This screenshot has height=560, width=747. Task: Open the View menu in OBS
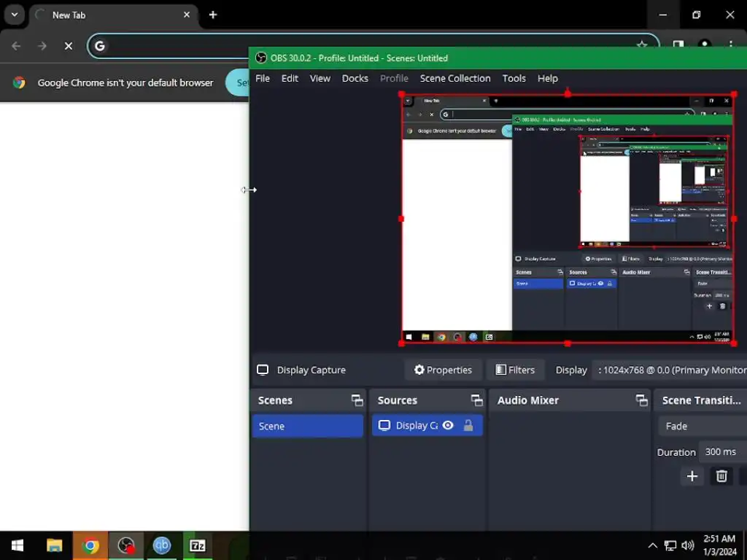click(x=320, y=79)
